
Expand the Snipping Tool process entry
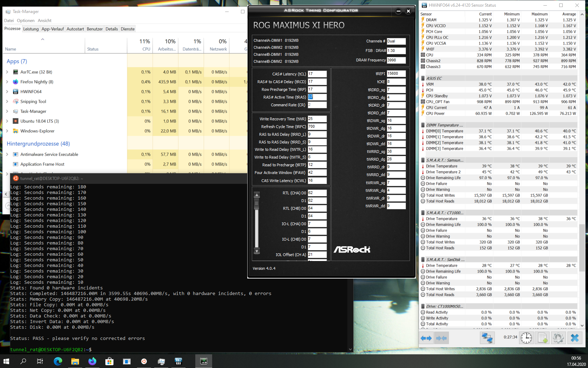point(7,101)
